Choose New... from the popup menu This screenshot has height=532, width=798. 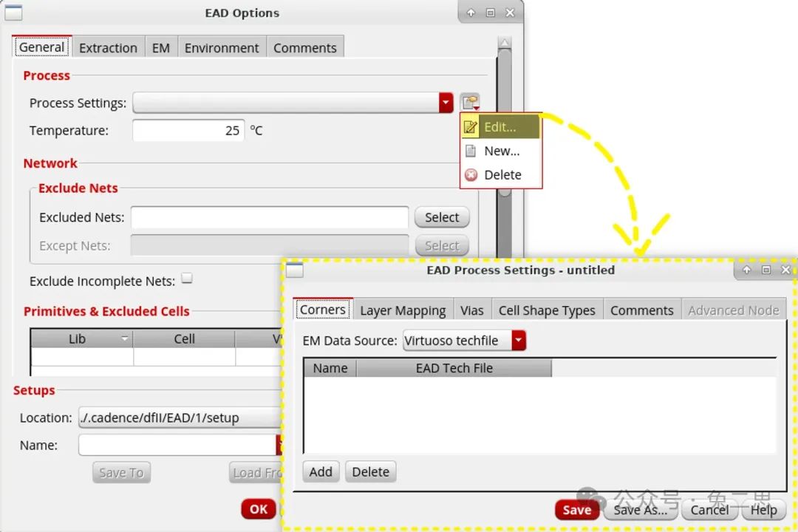coord(501,151)
